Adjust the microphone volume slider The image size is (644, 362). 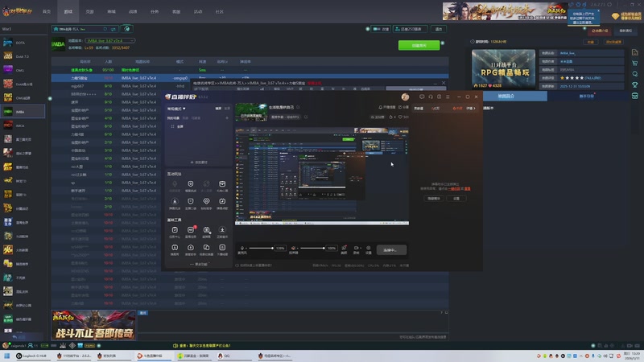pyautogui.click(x=261, y=248)
